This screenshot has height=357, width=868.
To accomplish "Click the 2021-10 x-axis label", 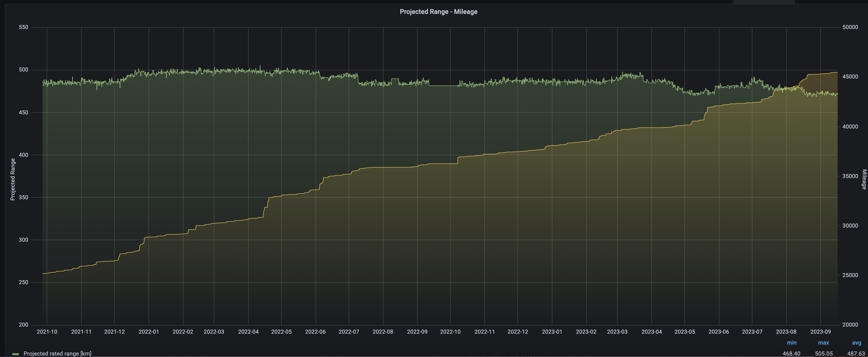I will (x=47, y=332).
